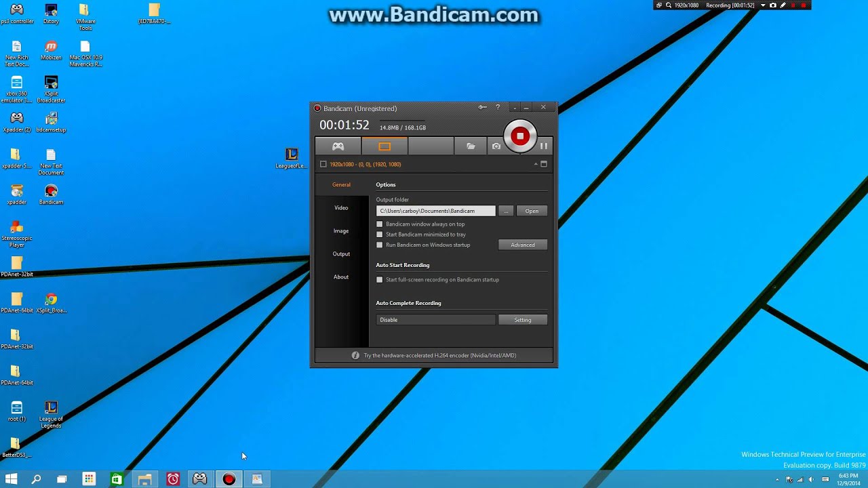Open dropdown arrow on top recording bar
868x488 pixels.
pos(763,5)
